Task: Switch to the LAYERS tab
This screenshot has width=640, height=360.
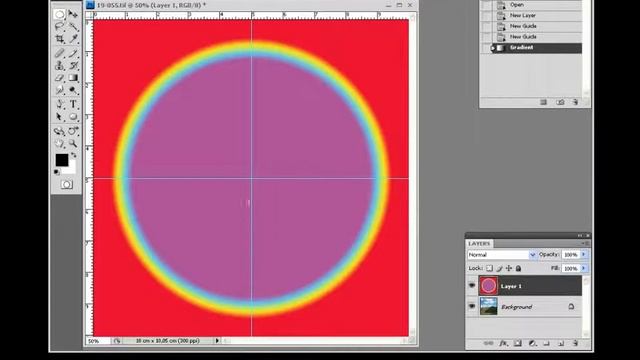Action: click(x=479, y=243)
